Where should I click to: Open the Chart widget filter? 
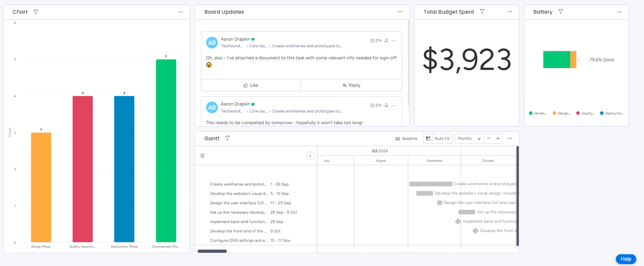point(36,12)
